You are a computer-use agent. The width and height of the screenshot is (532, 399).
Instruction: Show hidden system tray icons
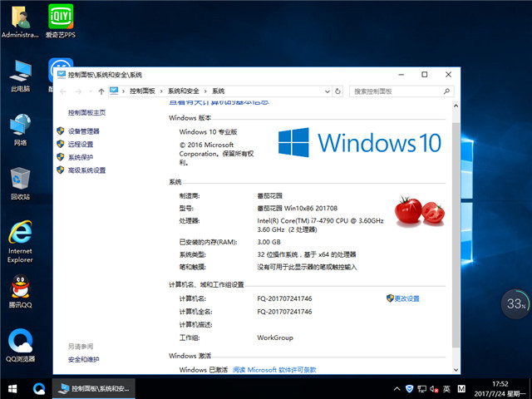(397, 389)
